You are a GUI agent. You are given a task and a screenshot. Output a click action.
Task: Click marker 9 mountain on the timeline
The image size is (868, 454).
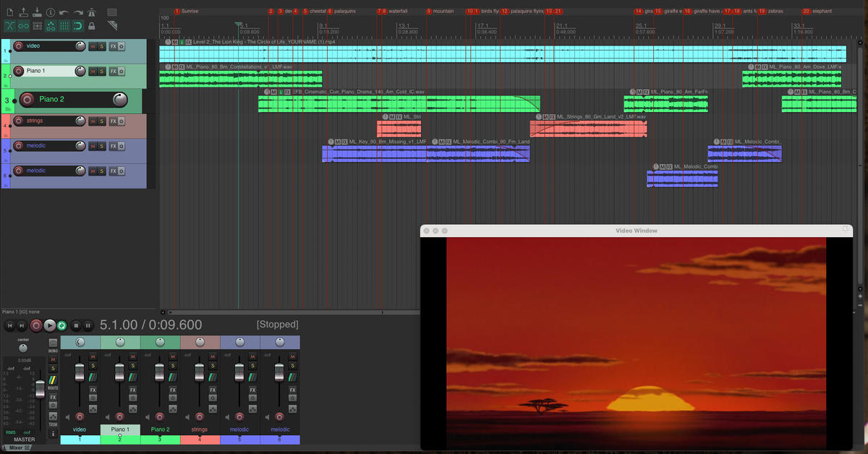(x=440, y=12)
